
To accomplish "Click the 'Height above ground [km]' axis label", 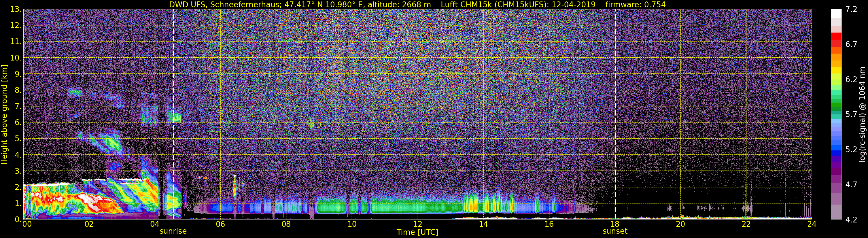I will point(4,115).
